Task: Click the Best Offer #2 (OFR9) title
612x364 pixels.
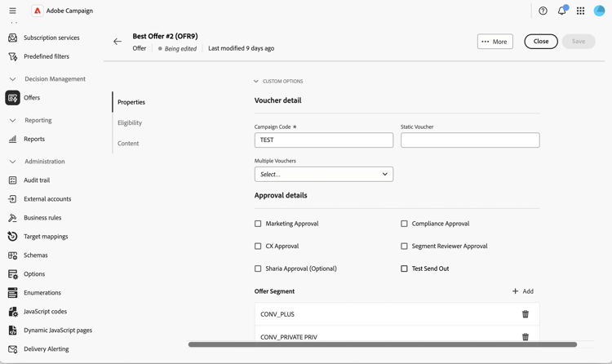Action: click(165, 37)
